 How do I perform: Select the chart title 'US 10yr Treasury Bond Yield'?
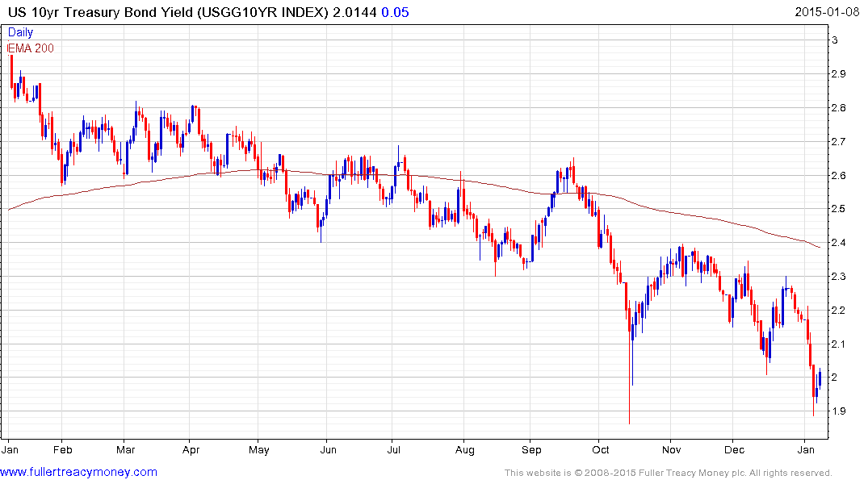(100, 12)
